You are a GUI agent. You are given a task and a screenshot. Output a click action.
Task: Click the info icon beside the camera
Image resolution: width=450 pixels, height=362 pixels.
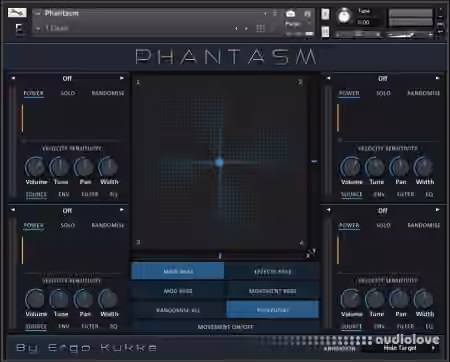point(308,13)
